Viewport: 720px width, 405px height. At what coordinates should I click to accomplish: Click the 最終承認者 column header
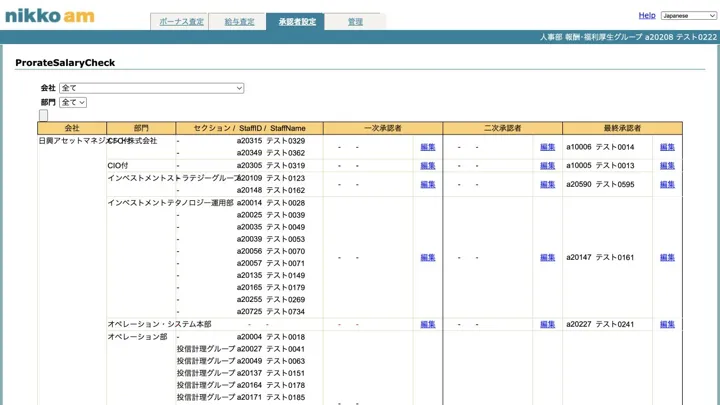click(x=622, y=128)
